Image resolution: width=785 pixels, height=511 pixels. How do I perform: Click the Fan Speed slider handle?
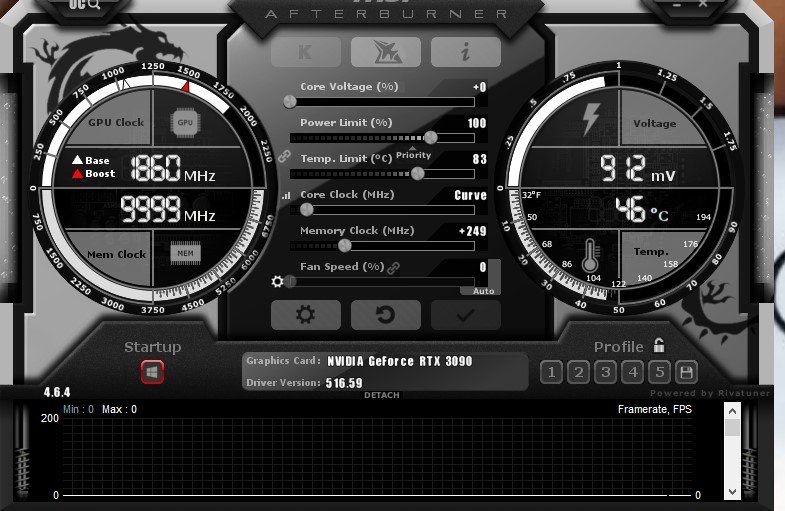(x=290, y=282)
